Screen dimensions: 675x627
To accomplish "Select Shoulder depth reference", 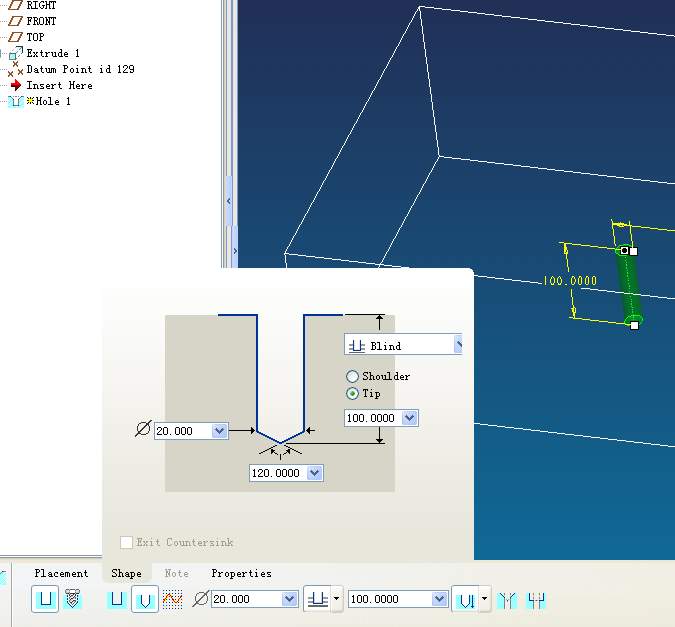I will click(352, 376).
